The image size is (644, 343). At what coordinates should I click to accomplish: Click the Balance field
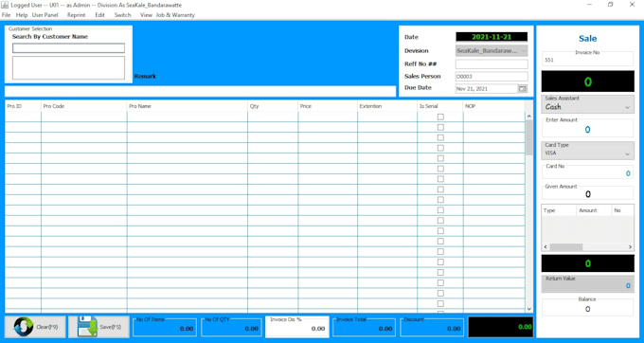[x=588, y=309]
